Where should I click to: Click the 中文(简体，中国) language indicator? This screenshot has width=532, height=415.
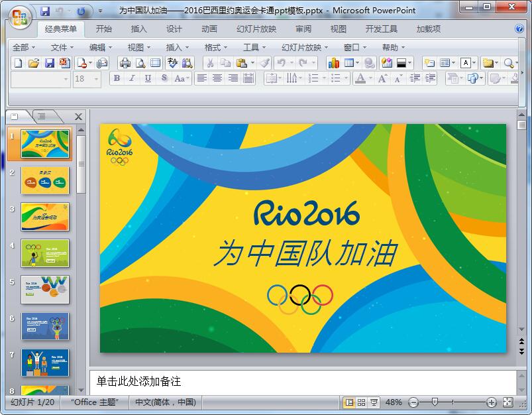coord(166,402)
